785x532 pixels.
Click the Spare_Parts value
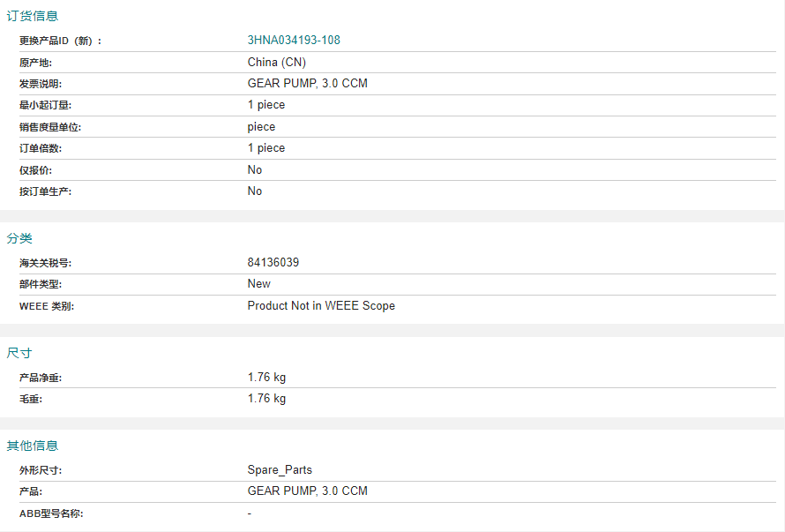pyautogui.click(x=280, y=470)
